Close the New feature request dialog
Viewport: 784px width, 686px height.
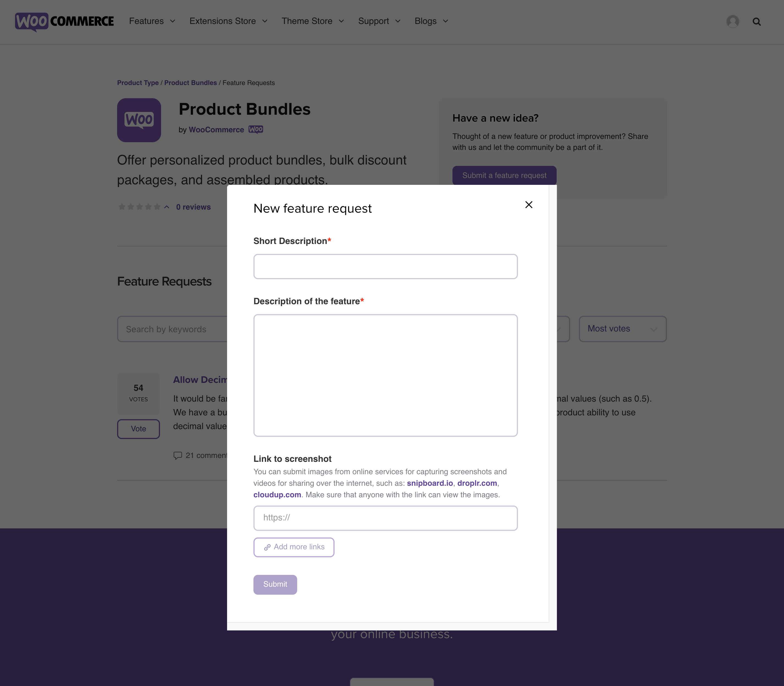point(529,205)
